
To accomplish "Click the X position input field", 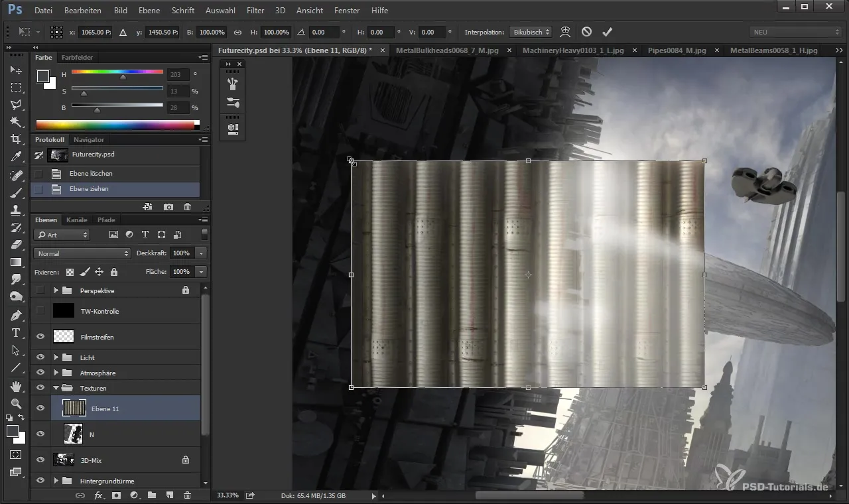I will tap(95, 32).
